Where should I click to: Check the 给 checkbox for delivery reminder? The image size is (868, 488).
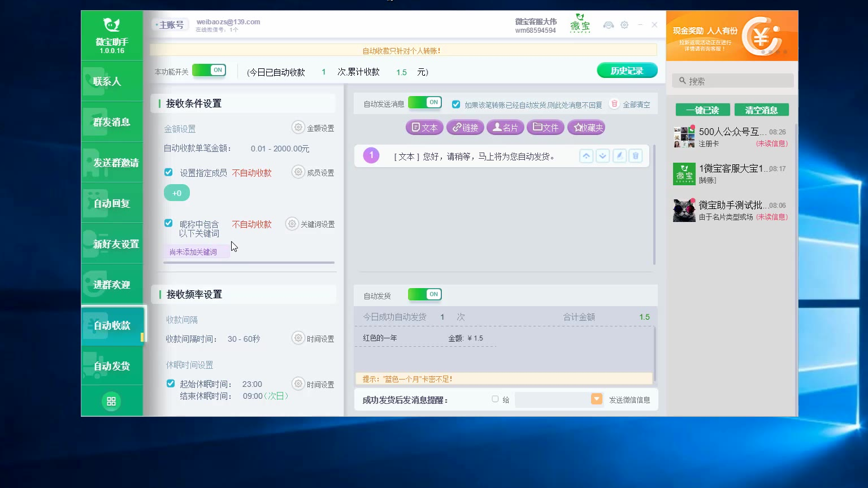pyautogui.click(x=495, y=399)
